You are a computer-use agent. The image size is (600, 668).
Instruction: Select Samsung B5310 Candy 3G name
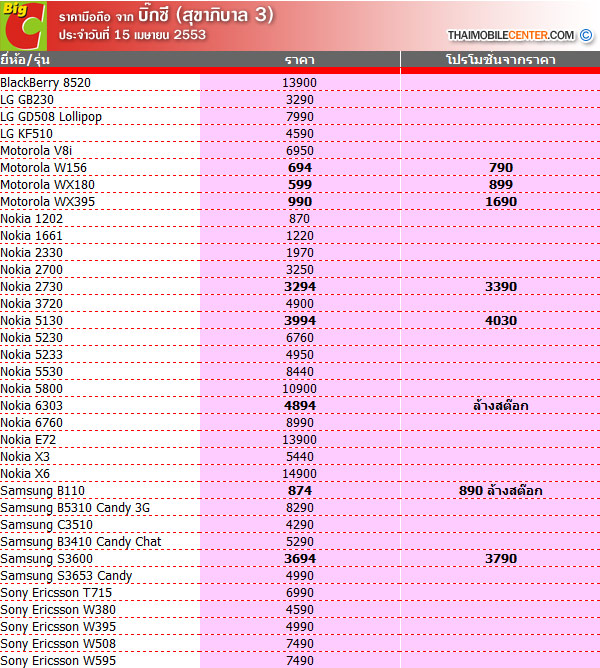[75, 509]
